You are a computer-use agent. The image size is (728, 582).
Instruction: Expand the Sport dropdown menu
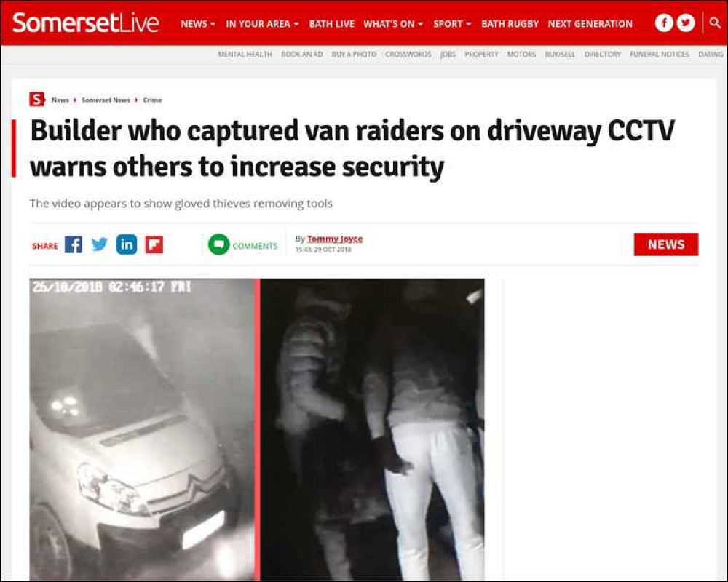point(452,24)
